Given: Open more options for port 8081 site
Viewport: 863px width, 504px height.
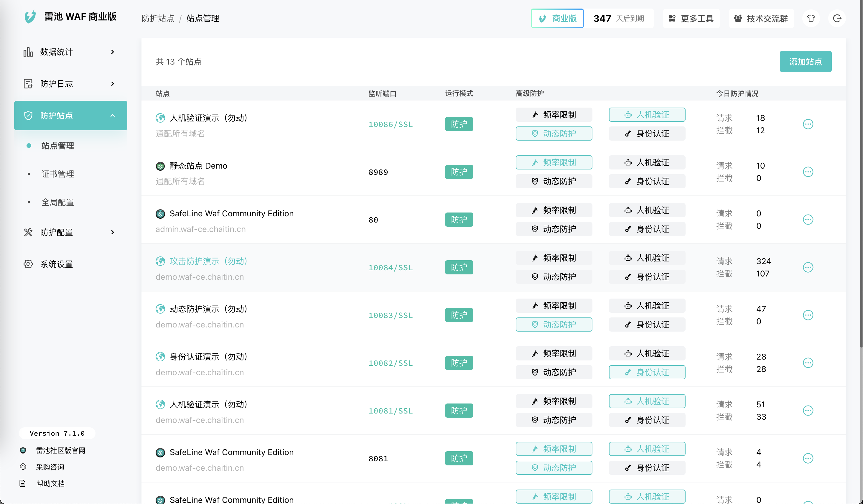Looking at the screenshot, I should point(808,458).
